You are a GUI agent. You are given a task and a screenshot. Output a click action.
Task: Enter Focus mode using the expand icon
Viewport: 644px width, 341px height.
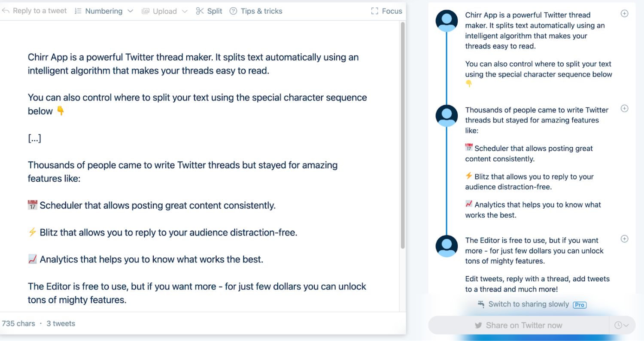[x=374, y=11]
